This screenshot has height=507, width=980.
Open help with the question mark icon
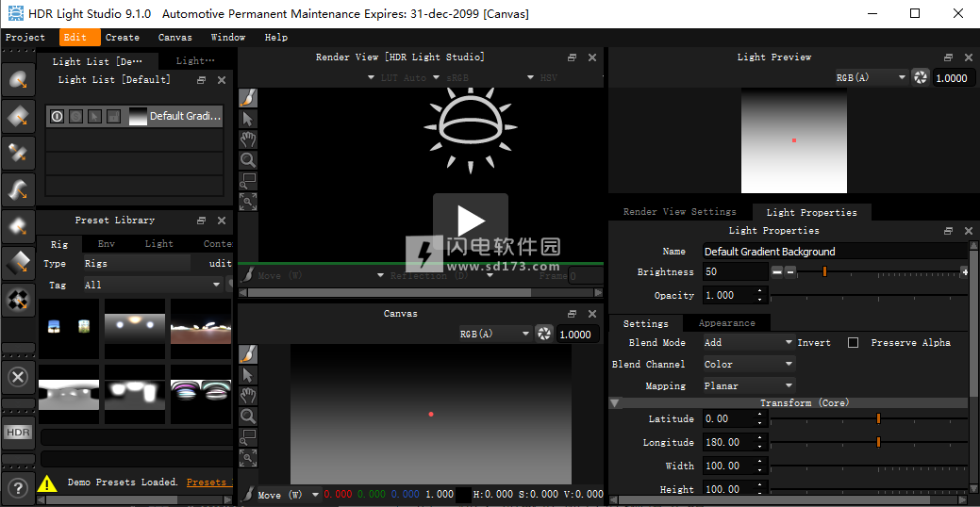(x=18, y=487)
